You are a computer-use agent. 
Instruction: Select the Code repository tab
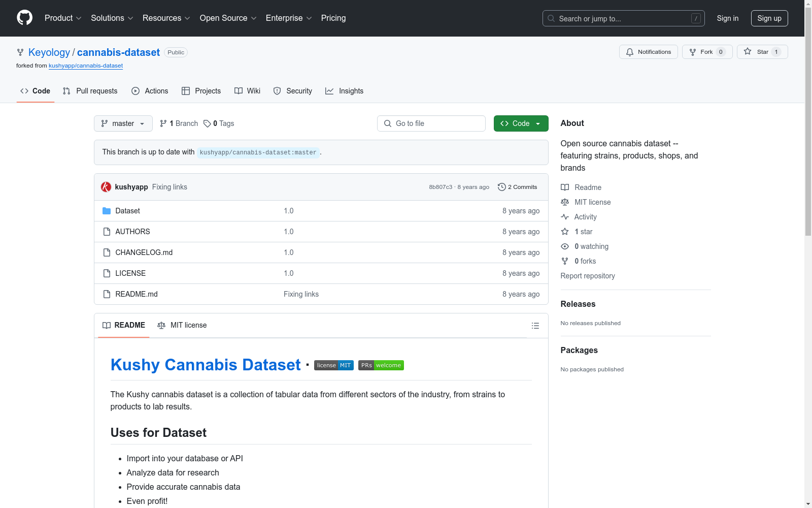(36, 91)
